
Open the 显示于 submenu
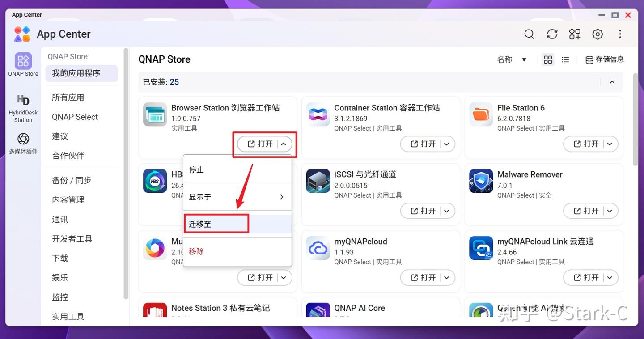point(237,197)
